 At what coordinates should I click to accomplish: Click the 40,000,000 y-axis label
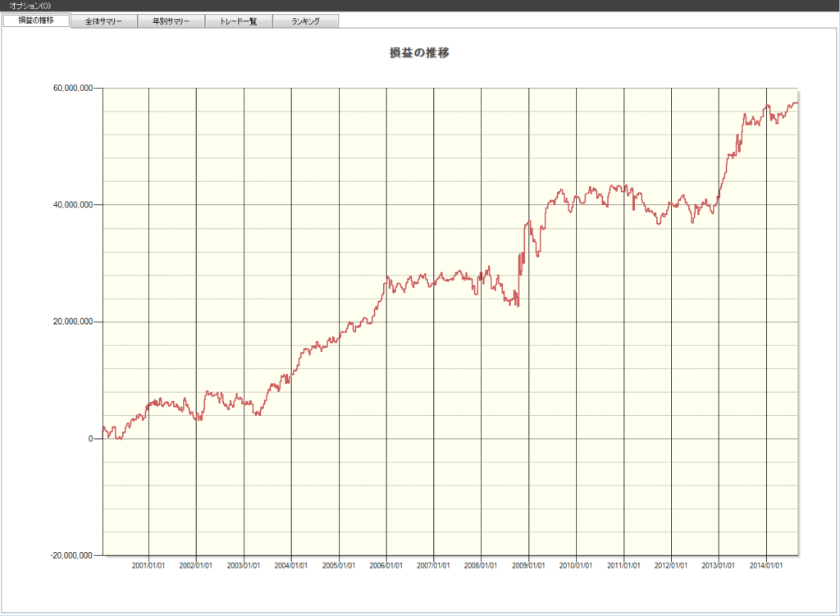[73, 204]
